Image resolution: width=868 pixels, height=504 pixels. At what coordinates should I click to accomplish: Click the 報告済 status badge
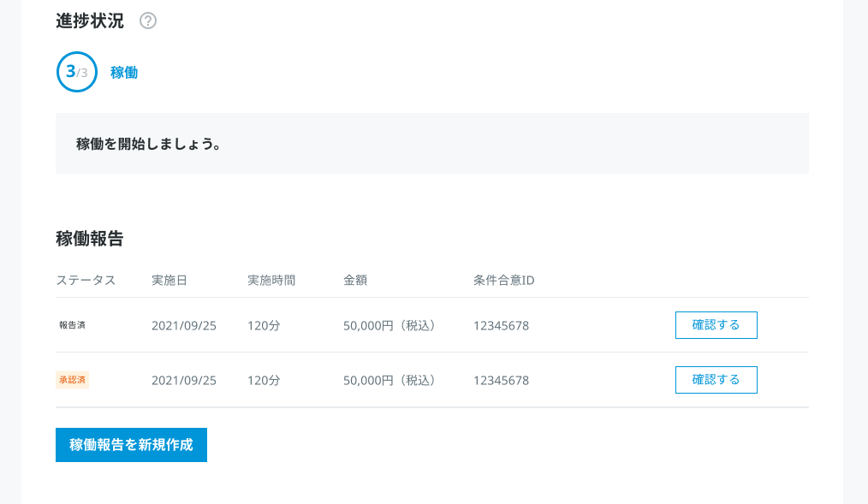coord(72,325)
